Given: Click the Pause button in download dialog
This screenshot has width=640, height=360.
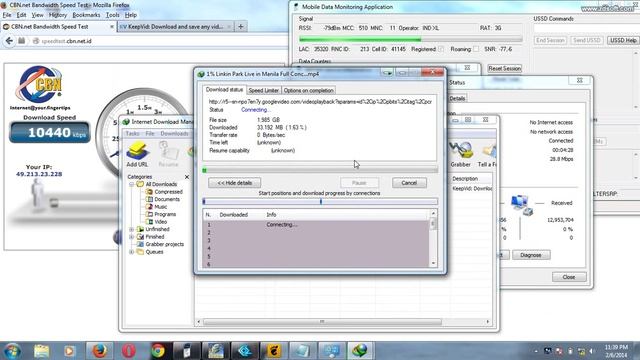Looking at the screenshot, I should [x=359, y=183].
